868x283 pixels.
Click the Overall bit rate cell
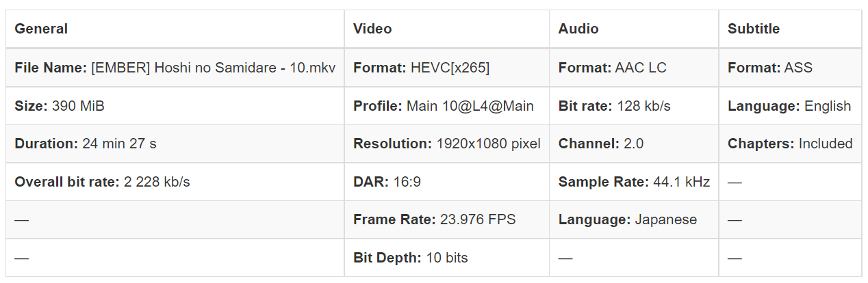click(x=102, y=182)
